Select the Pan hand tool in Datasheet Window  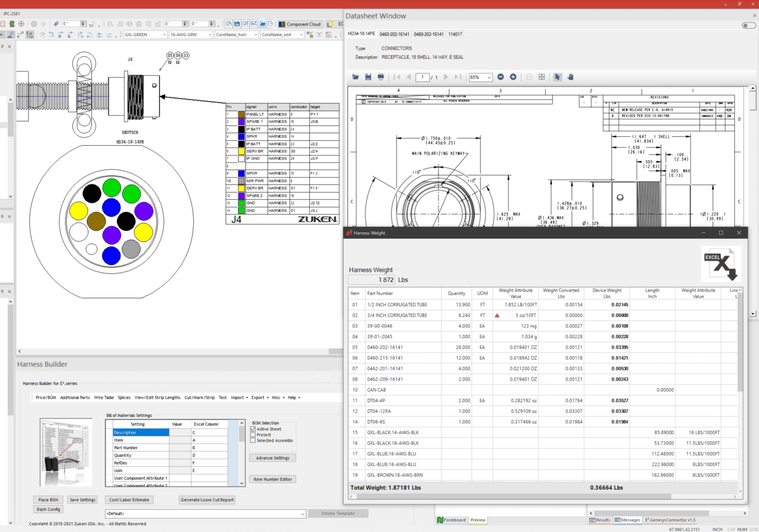pyautogui.click(x=570, y=77)
